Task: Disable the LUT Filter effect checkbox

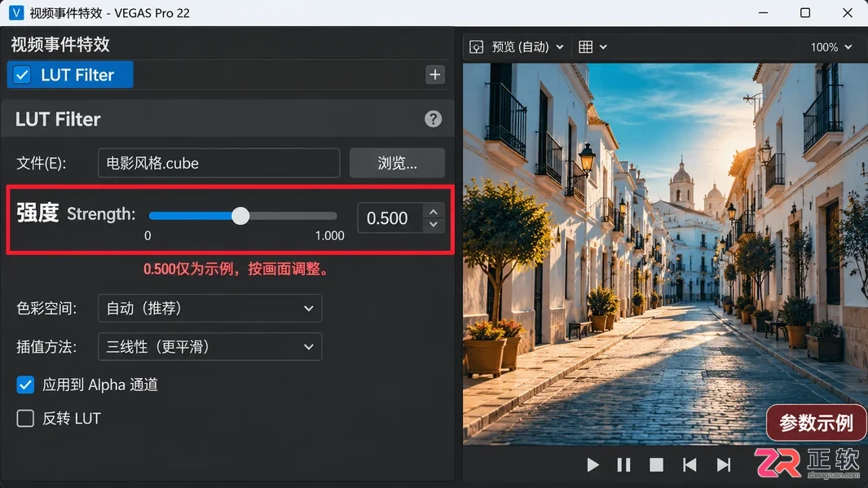Action: coord(22,75)
